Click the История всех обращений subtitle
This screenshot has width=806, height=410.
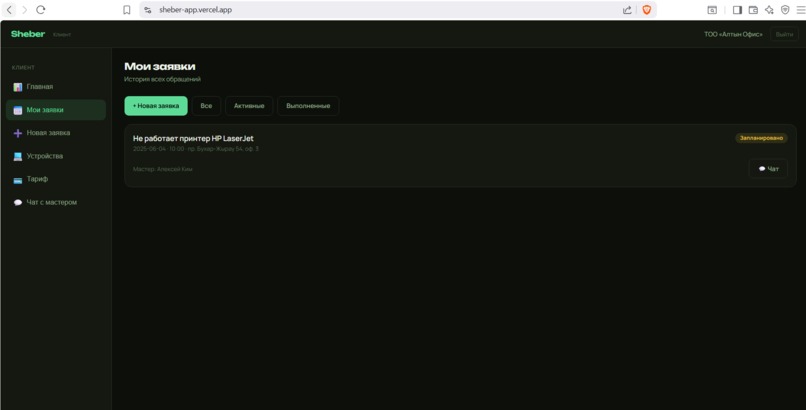162,80
